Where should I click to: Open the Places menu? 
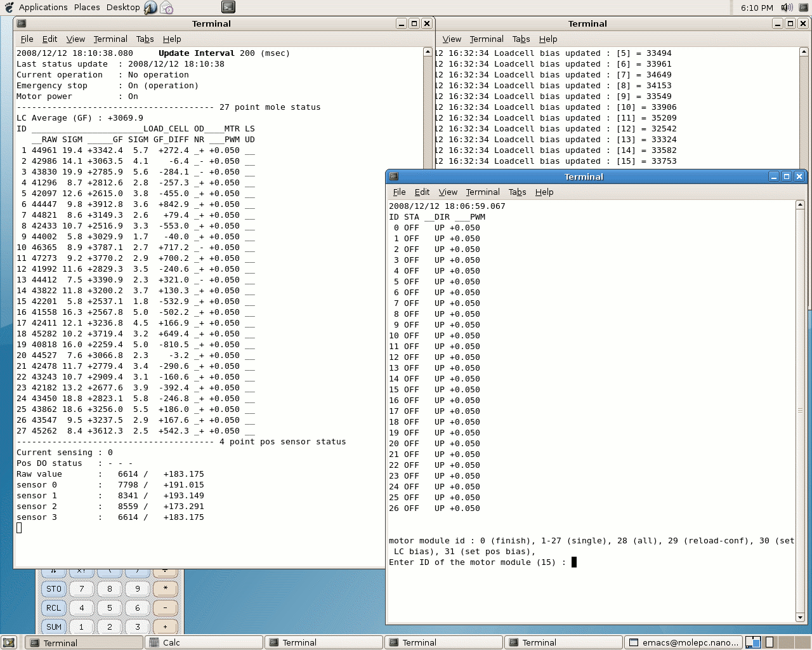(87, 8)
